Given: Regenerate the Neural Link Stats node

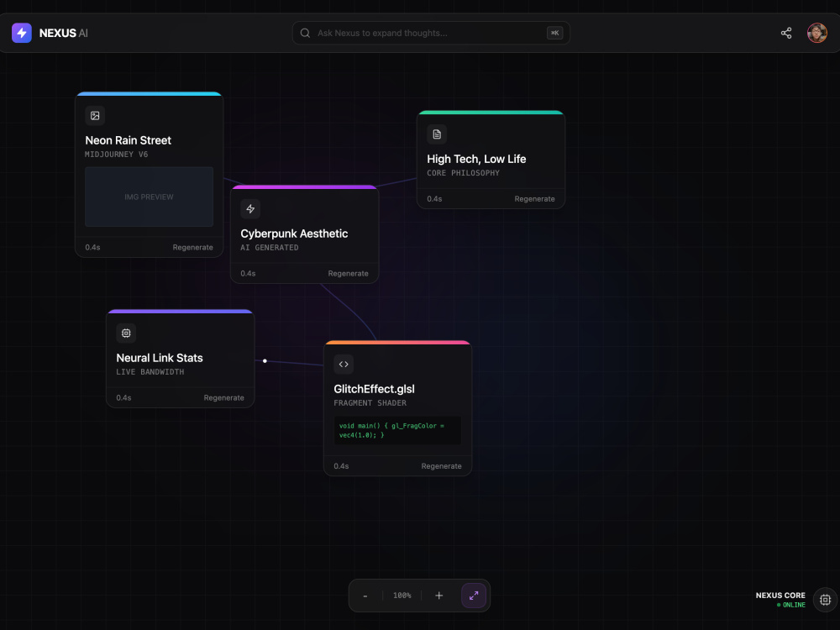Looking at the screenshot, I should [x=223, y=397].
